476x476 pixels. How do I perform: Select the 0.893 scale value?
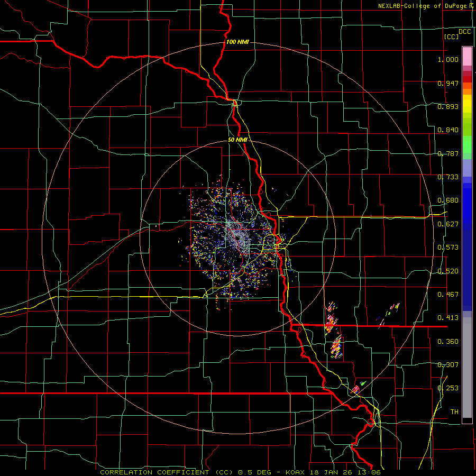448,106
